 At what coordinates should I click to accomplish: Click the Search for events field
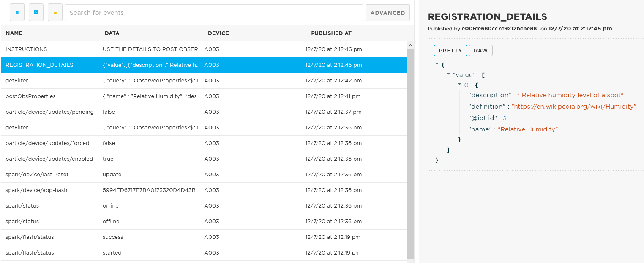[x=214, y=13]
